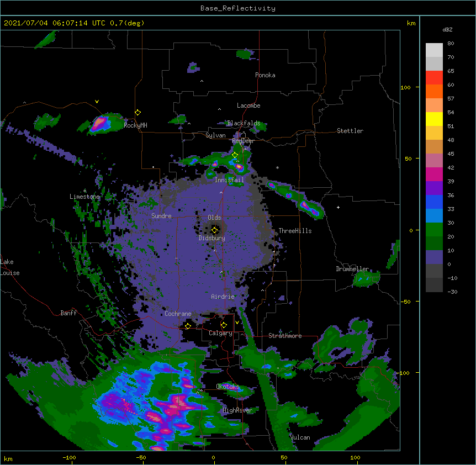Image resolution: width=476 pixels, height=465 pixels.
Task: Select the Olds label
Action: (214, 218)
